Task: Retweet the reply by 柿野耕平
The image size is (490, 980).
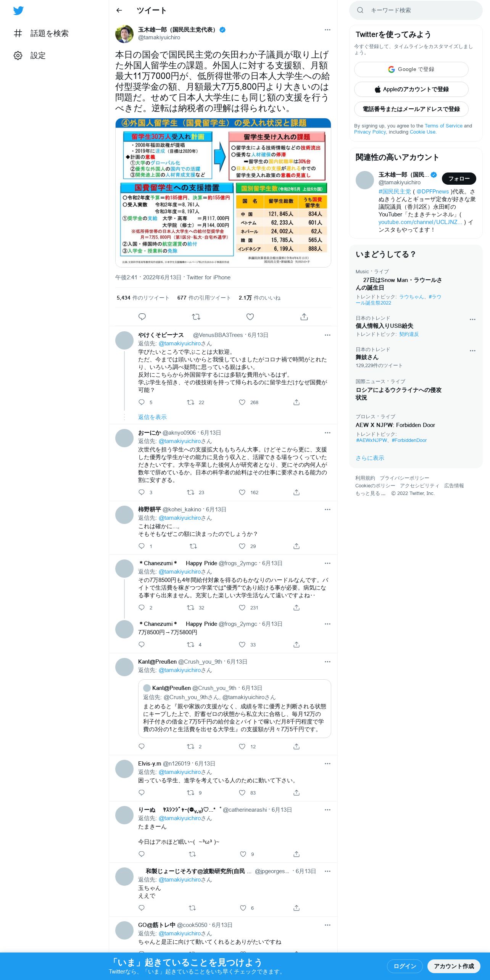Action: pos(193,546)
